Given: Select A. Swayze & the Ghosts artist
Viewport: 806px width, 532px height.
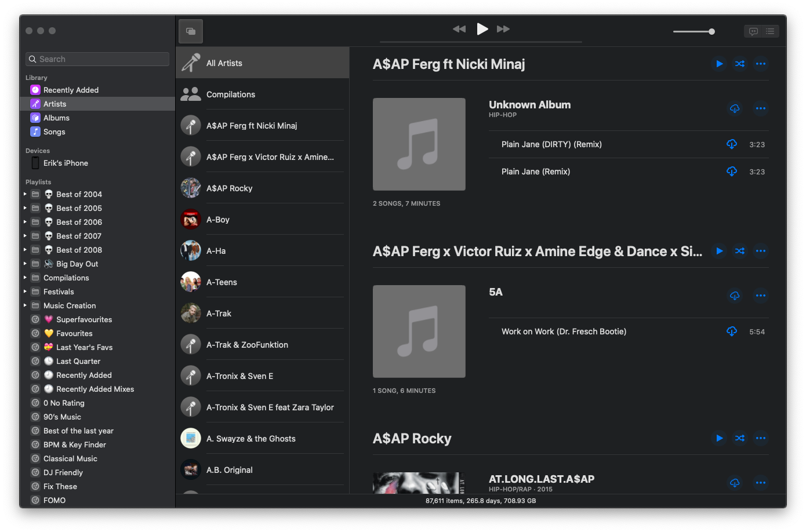Looking at the screenshot, I should (x=262, y=439).
